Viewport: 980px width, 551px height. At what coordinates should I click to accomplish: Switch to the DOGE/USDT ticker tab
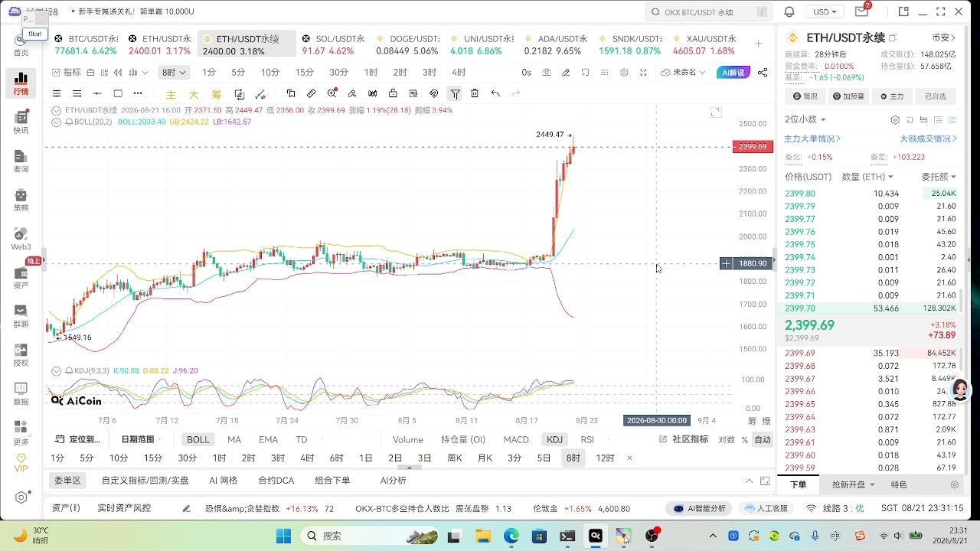[x=407, y=45]
